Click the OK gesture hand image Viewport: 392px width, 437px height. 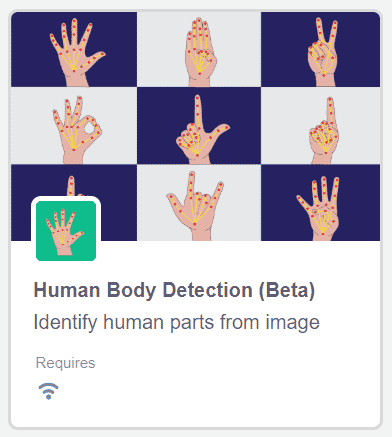[x=74, y=126]
